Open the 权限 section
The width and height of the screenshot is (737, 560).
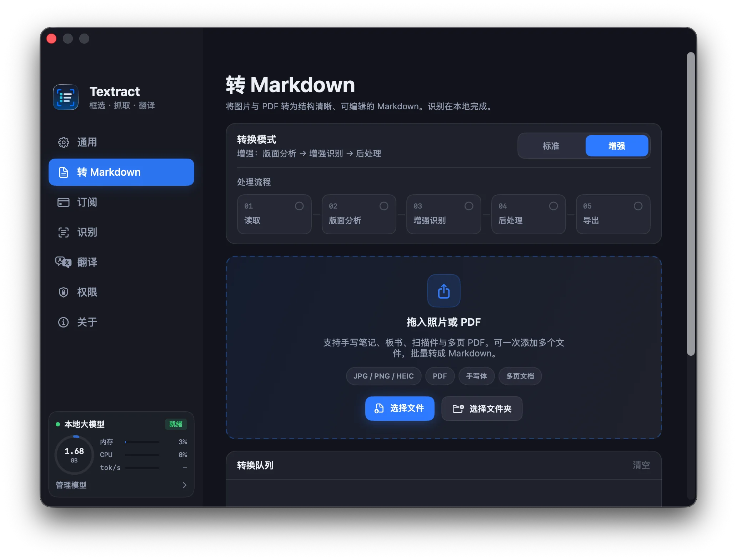(121, 292)
